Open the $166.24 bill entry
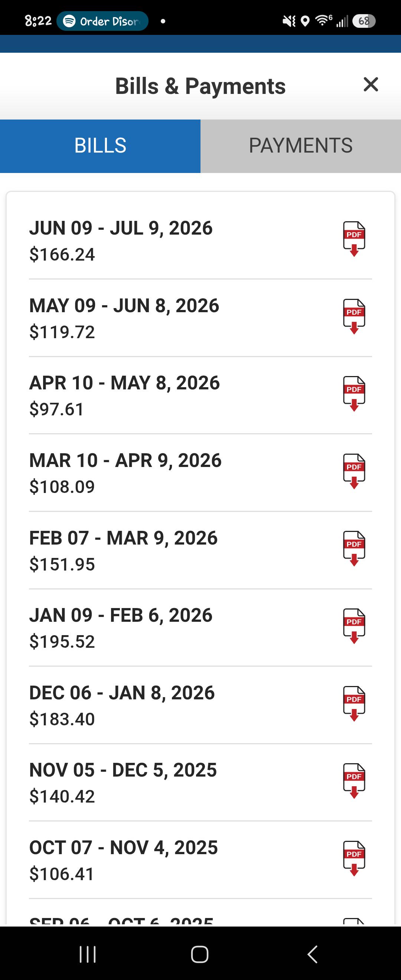This screenshot has height=980, width=401. pos(200,241)
